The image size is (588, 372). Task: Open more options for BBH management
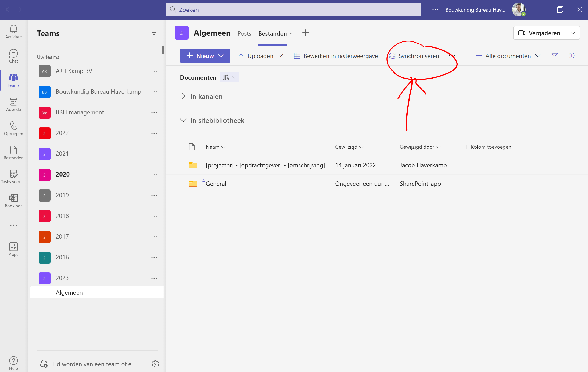point(154,113)
